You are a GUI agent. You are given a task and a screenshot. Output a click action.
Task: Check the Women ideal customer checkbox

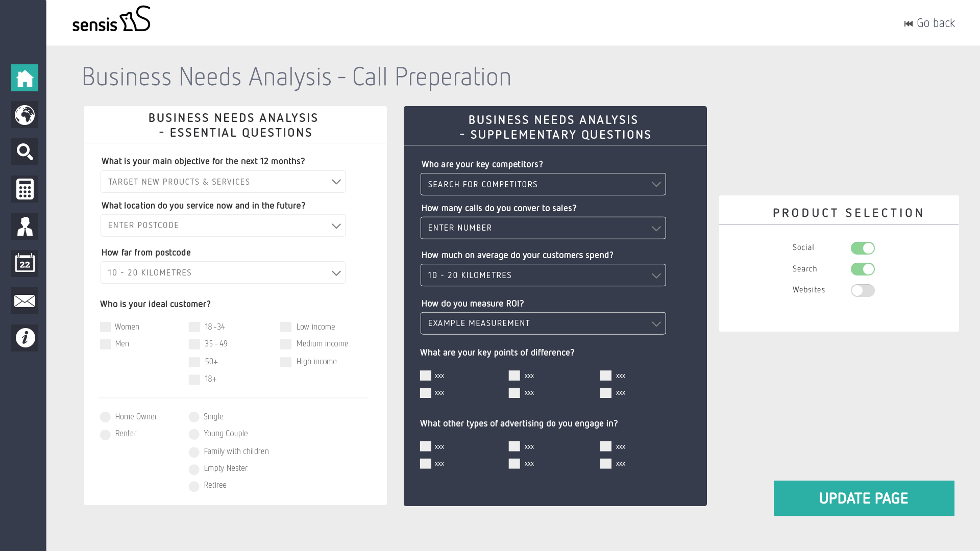click(106, 327)
